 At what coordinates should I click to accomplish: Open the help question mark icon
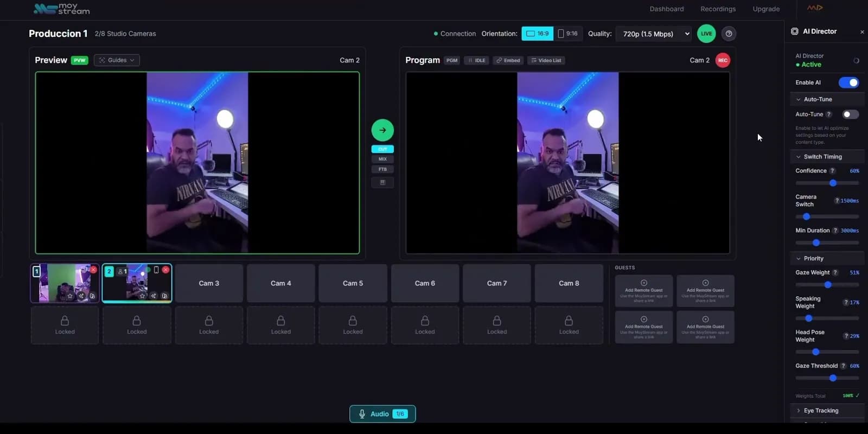click(729, 34)
